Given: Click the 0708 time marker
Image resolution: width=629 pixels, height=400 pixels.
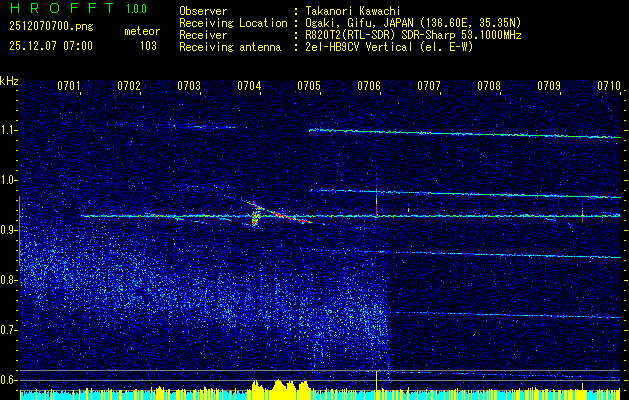Looking at the screenshot, I should tap(489, 85).
